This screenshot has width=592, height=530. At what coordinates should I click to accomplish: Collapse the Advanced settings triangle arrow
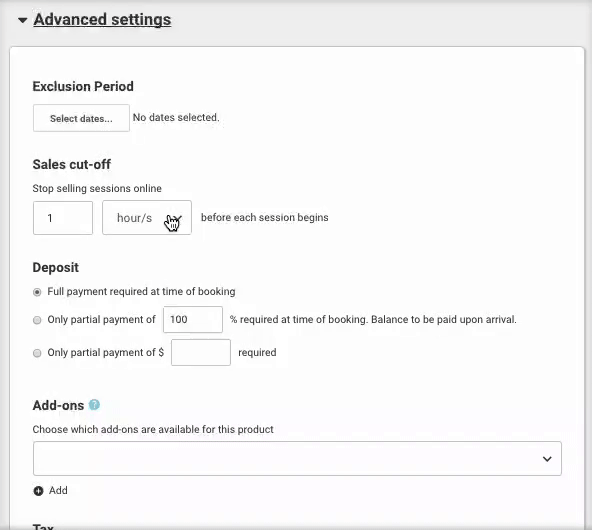coord(23,20)
